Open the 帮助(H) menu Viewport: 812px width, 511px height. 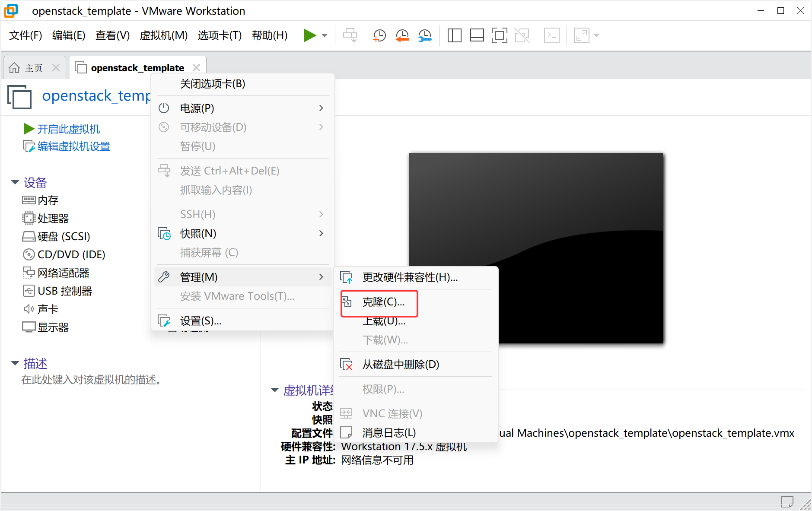tap(270, 35)
